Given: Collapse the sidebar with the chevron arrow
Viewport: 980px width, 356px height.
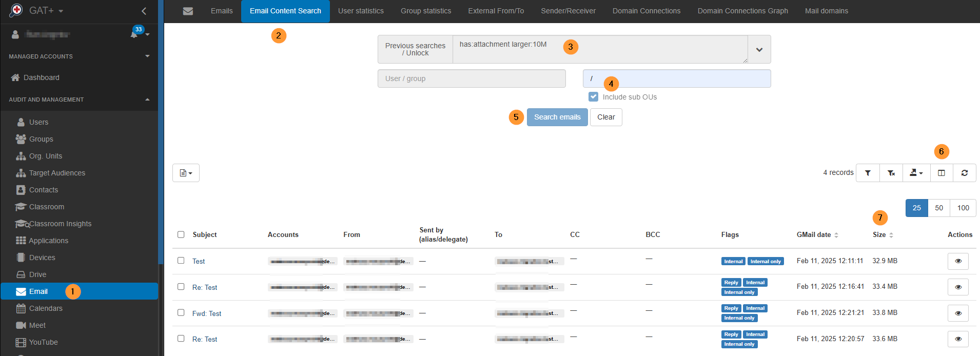Looking at the screenshot, I should 144,11.
